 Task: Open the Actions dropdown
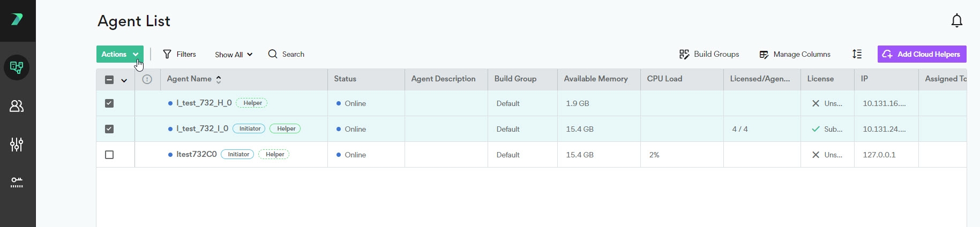tap(119, 54)
